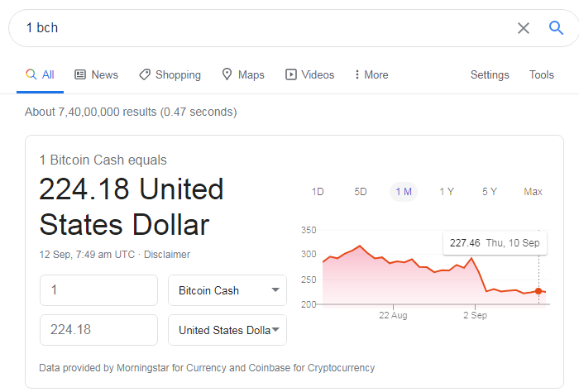Select the Max chart range

tap(533, 192)
